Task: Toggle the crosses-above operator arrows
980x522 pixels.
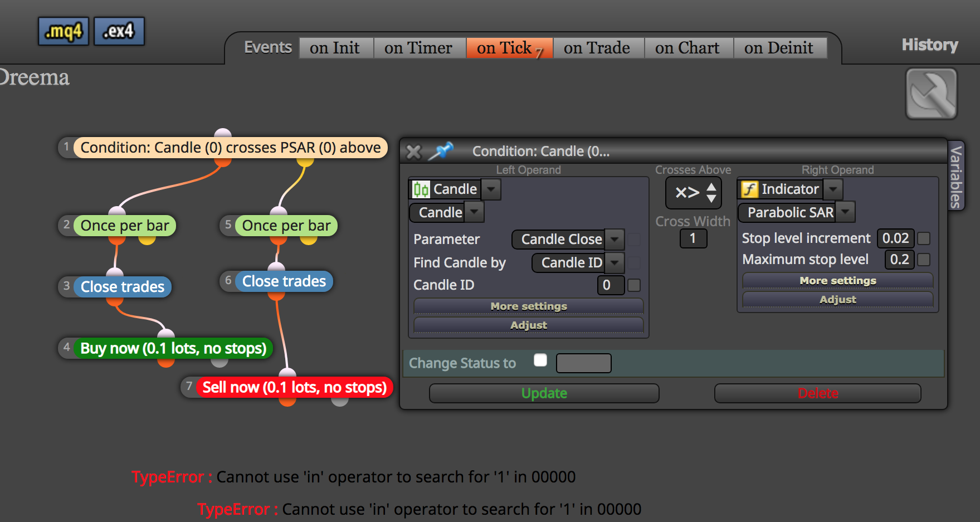Action: pyautogui.click(x=711, y=193)
